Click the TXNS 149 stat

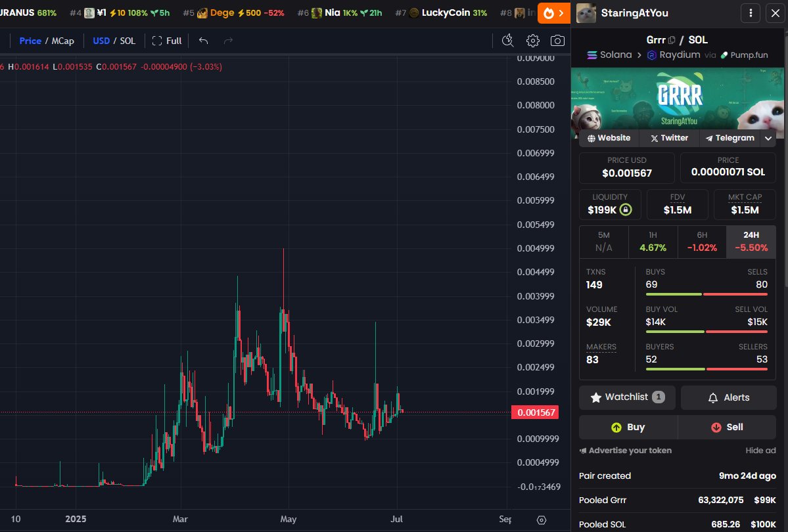pos(595,279)
